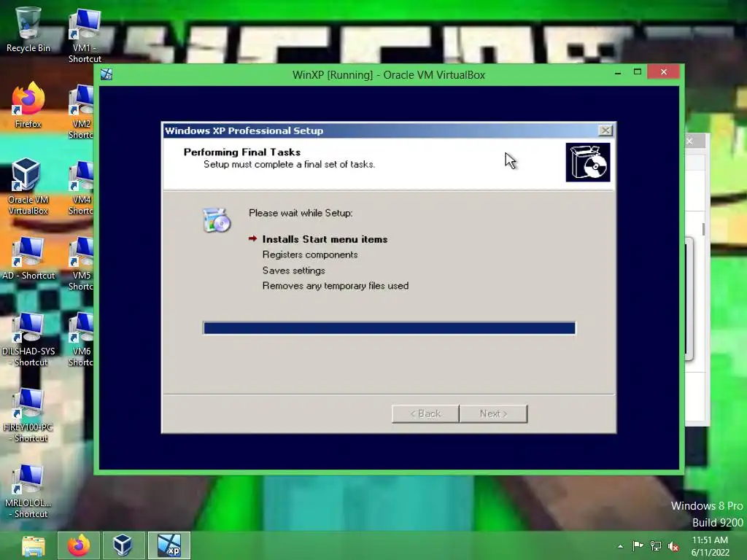Select the MRLOLOL Shortcut desktop icon
This screenshot has height=560, width=747.
click(x=28, y=491)
